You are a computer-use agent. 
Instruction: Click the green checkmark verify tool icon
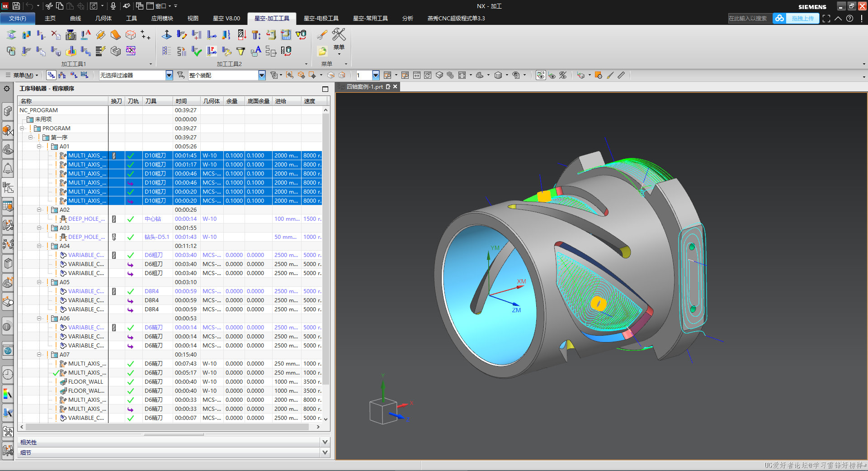pyautogui.click(x=197, y=51)
